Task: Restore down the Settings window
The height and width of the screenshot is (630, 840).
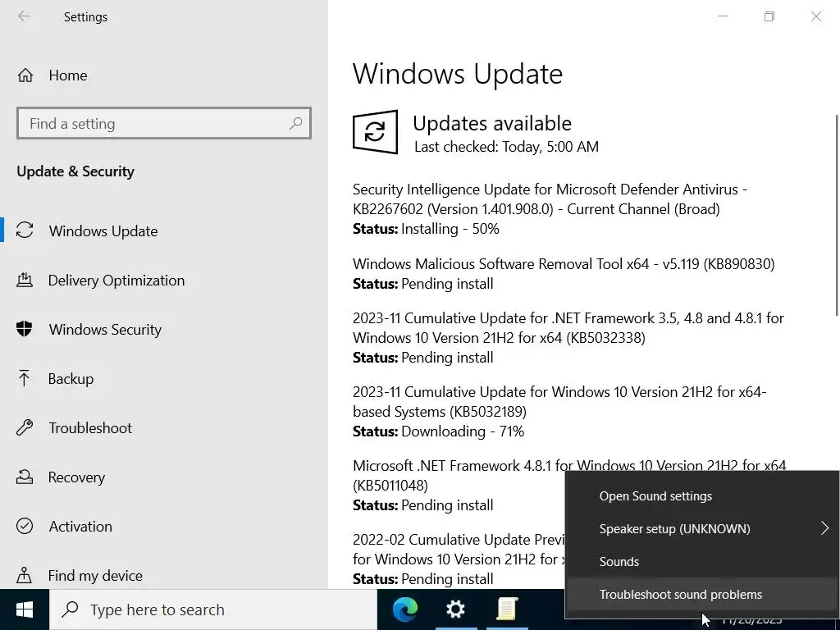Action: pos(769,16)
